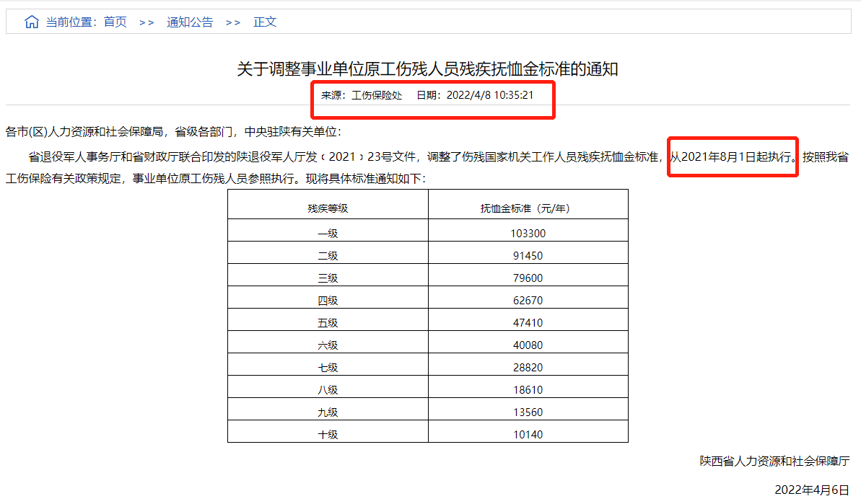The height and width of the screenshot is (504, 861).
Task: Click the 抚恤金标准（元/年） column header
Action: point(528,205)
